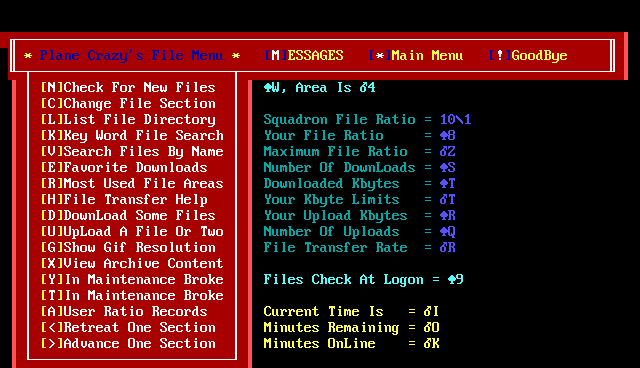Screen dimensions: 640x368
Task: Select [U] UpLoad A File Or Two
Action: click(132, 231)
